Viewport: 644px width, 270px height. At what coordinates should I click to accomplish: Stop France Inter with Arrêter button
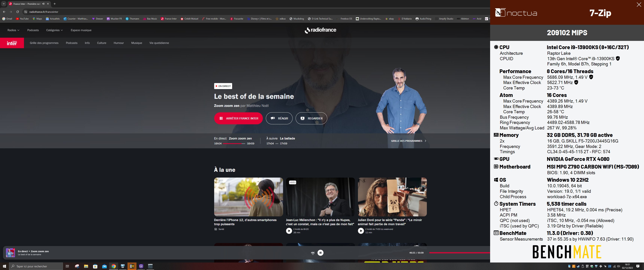pyautogui.click(x=238, y=118)
